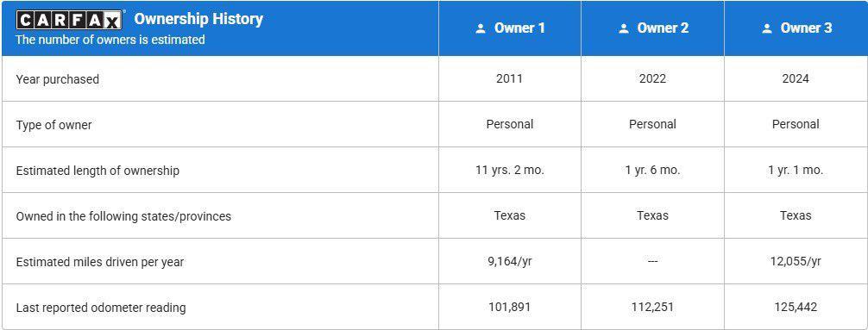Viewport: 868px width, 330px height.
Task: Click the Type of owner row label
Action: 53,125
